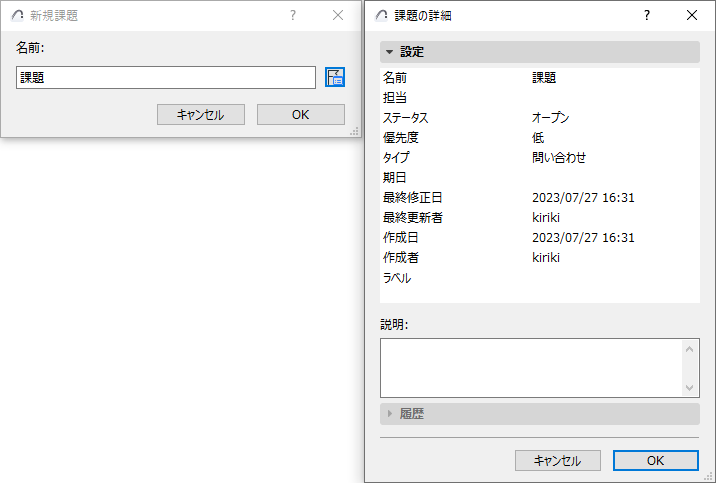This screenshot has height=483, width=716.
Task: Click OK in the 課題の詳細 dialog
Action: click(655, 461)
